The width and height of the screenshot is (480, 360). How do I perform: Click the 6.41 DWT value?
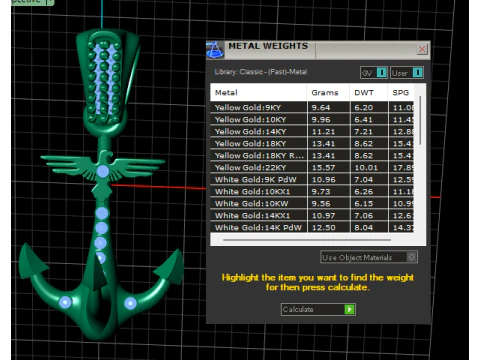point(363,120)
